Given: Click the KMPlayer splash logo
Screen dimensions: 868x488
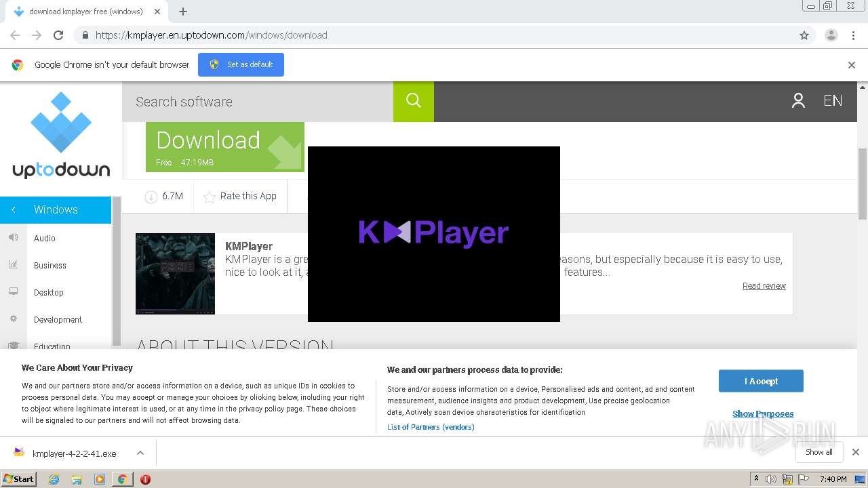Looking at the screenshot, I should [434, 232].
